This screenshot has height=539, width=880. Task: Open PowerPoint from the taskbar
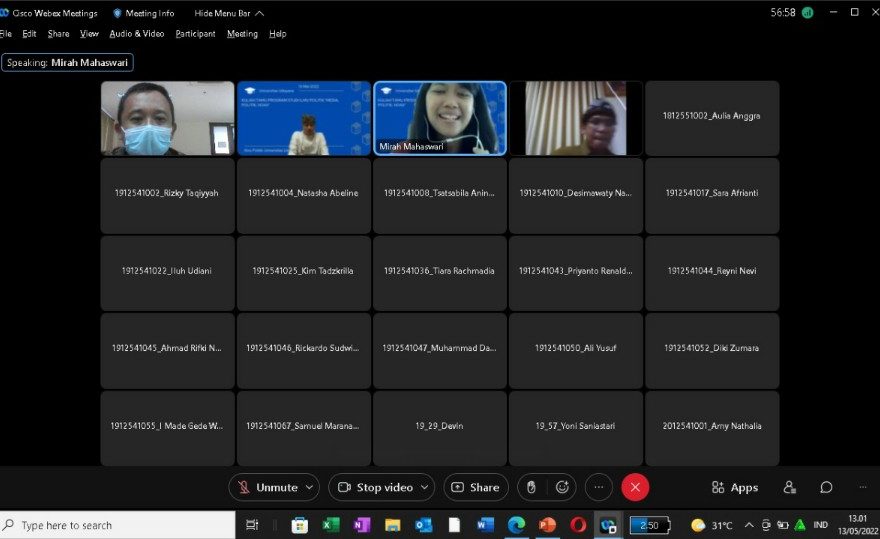(x=547, y=525)
